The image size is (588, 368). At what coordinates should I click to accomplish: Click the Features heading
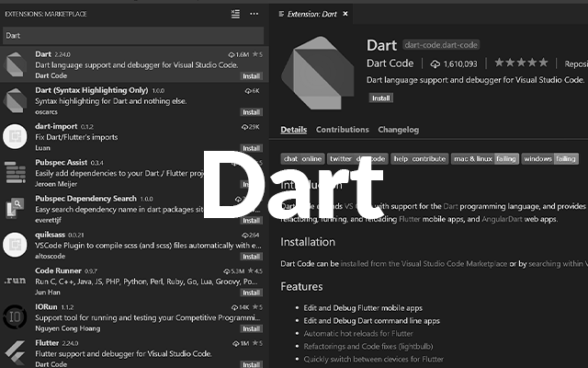(x=301, y=286)
